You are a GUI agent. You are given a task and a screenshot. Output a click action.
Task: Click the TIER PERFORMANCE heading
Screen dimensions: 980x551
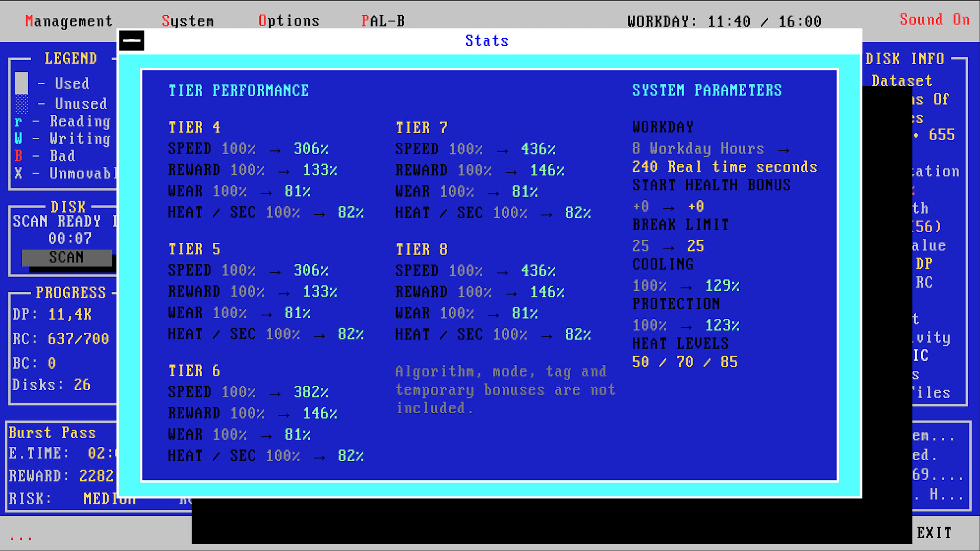(239, 90)
